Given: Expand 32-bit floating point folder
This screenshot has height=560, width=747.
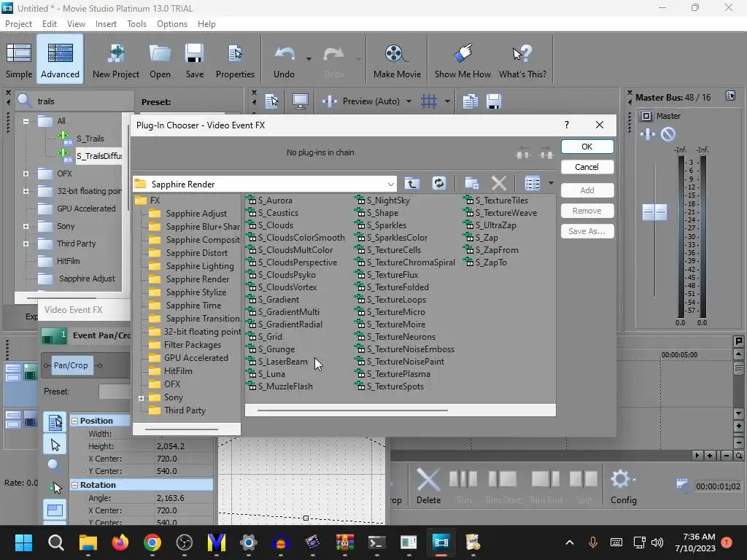Looking at the screenshot, I should point(26,192).
